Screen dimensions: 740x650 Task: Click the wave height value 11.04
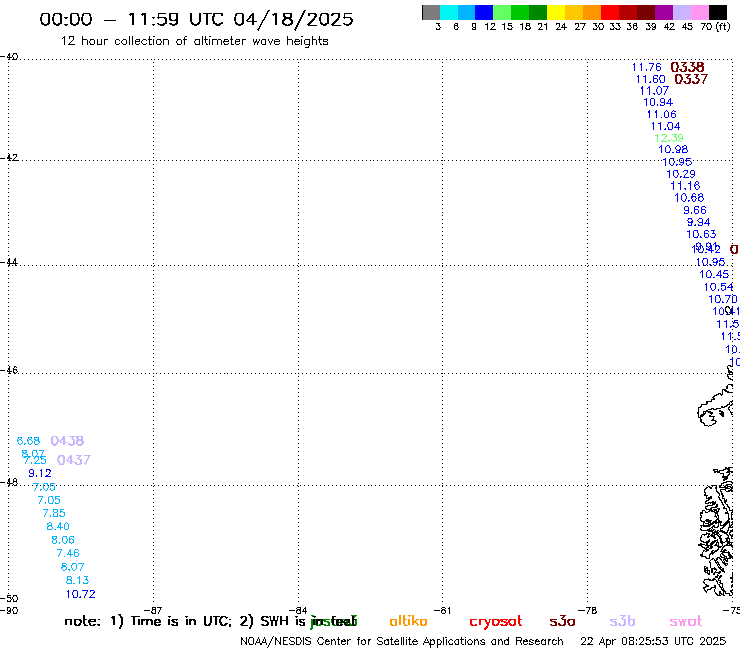tap(665, 126)
